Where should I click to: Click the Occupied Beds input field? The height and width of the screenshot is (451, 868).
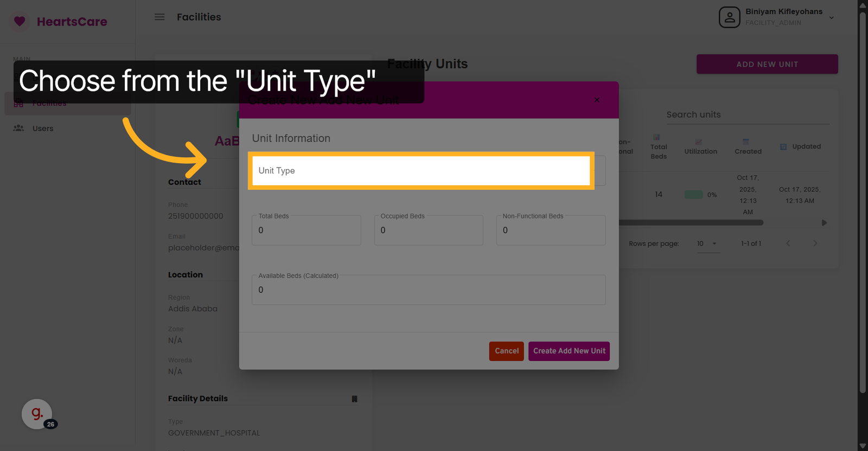[x=429, y=230]
